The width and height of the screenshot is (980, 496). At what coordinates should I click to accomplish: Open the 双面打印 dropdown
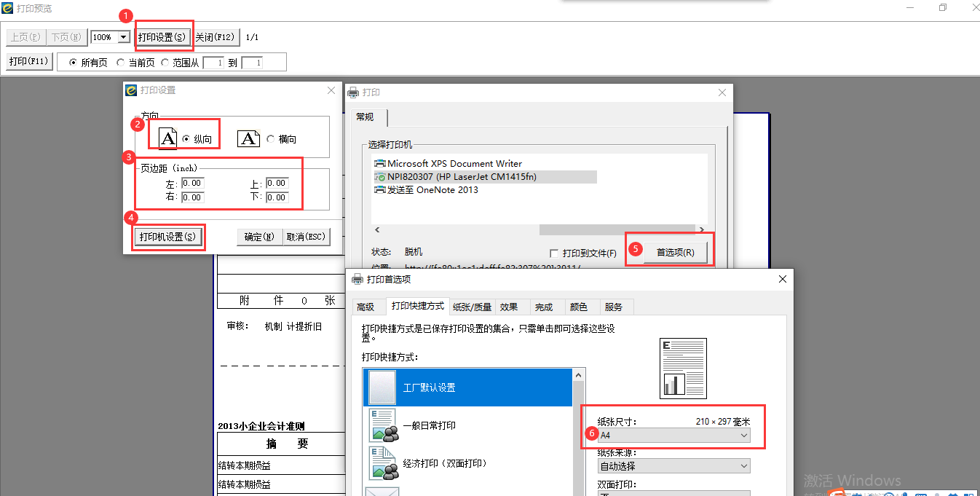[673, 493]
